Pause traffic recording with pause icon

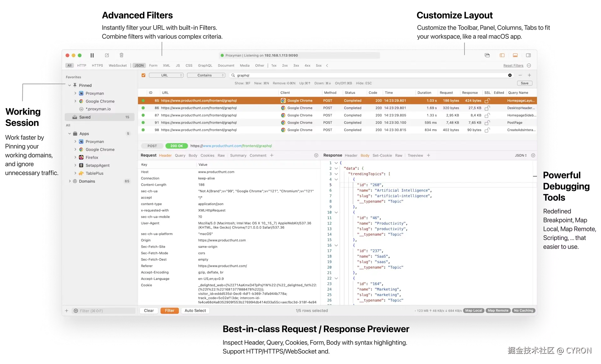pos(92,55)
